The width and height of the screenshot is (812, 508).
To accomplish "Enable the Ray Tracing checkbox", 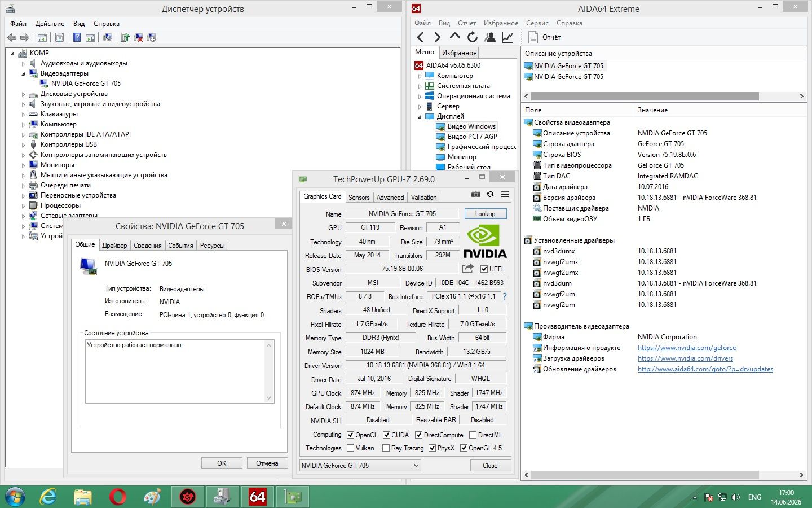I will pyautogui.click(x=386, y=448).
